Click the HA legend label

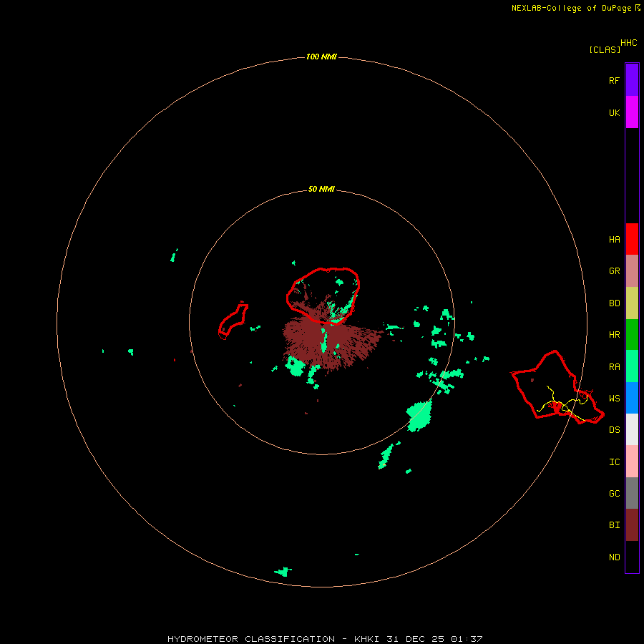coord(614,239)
